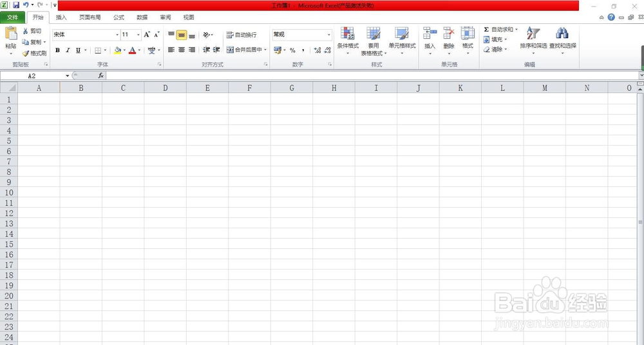Apply percent style
This screenshot has width=644, height=345.
[292, 50]
